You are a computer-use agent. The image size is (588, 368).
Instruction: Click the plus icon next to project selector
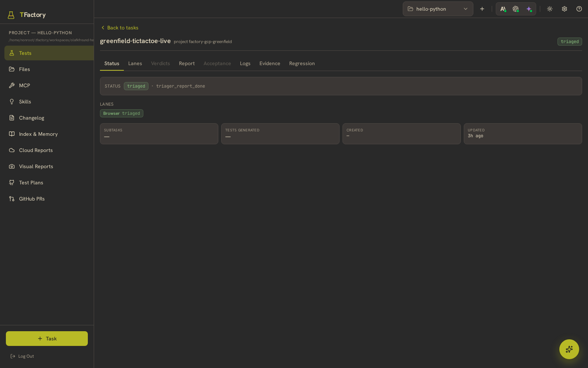(x=482, y=9)
